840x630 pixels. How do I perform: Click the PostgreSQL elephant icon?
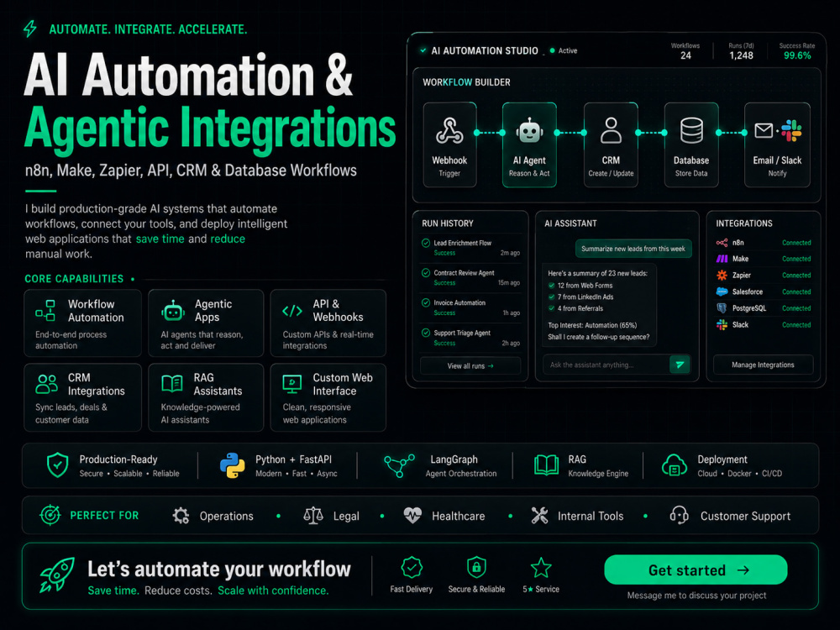pos(722,308)
